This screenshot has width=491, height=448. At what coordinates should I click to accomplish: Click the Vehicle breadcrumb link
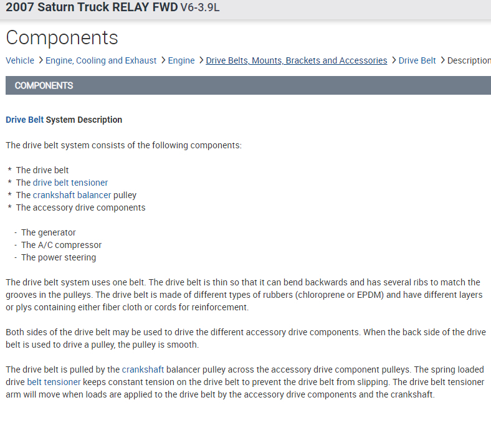click(20, 60)
